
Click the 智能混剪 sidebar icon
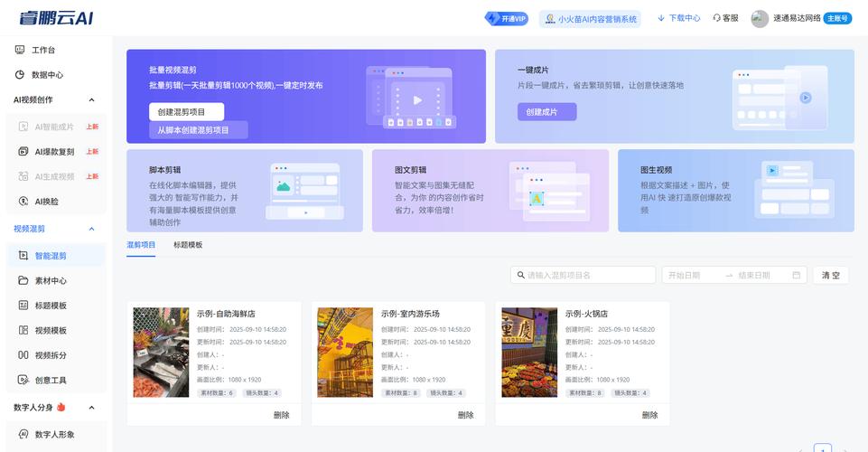pos(23,255)
